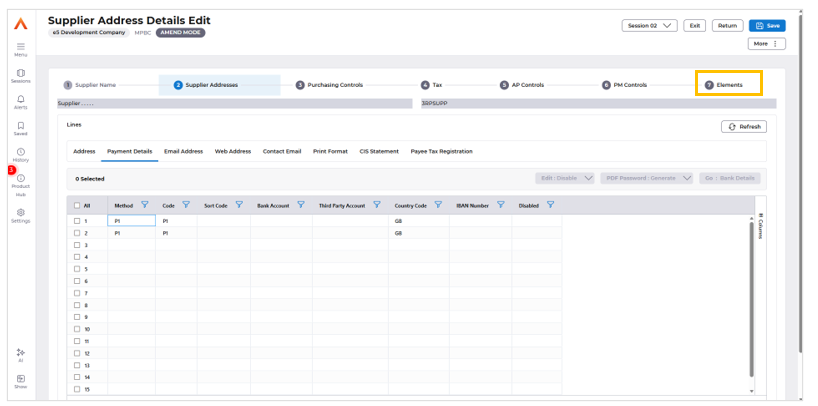
Task: Click the Exit button
Action: (x=694, y=26)
